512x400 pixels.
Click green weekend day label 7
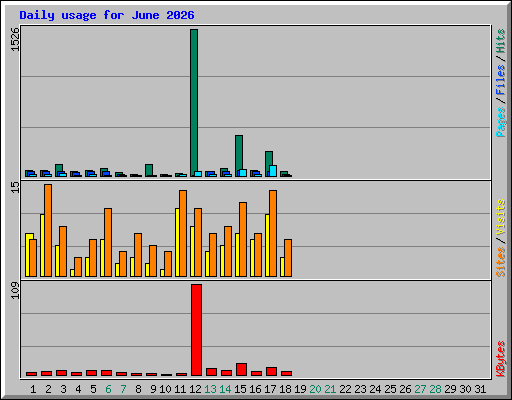tap(123, 389)
